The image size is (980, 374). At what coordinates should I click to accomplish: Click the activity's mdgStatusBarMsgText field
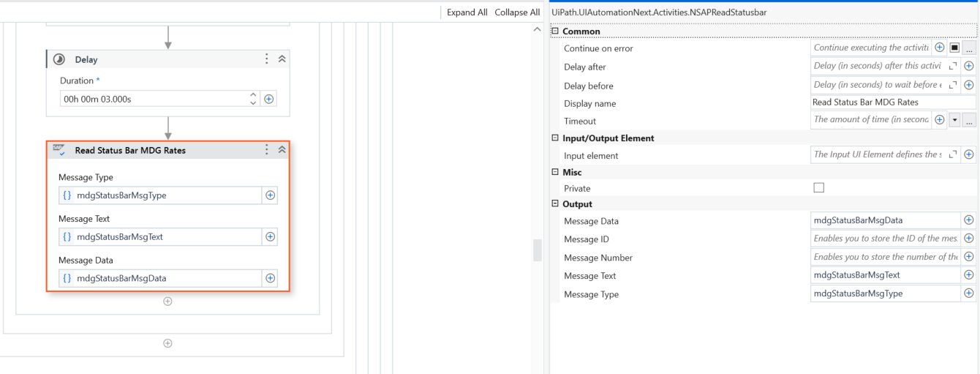[x=160, y=236]
